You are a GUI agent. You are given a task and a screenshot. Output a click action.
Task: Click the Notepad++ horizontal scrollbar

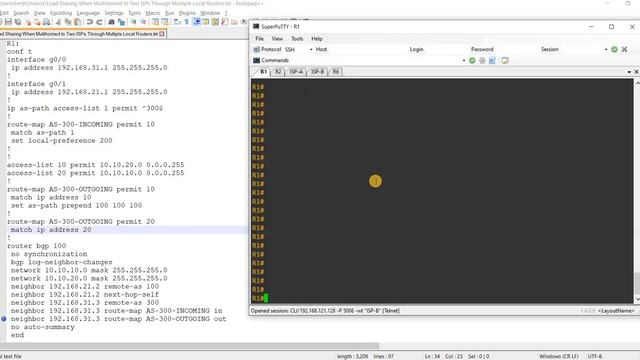click(x=190, y=345)
